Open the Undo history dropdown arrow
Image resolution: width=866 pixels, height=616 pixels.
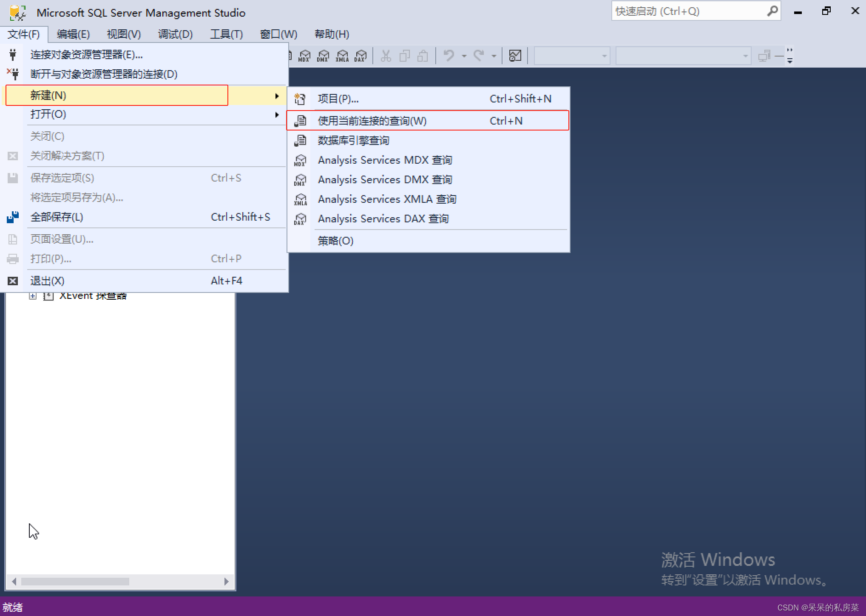pos(464,56)
